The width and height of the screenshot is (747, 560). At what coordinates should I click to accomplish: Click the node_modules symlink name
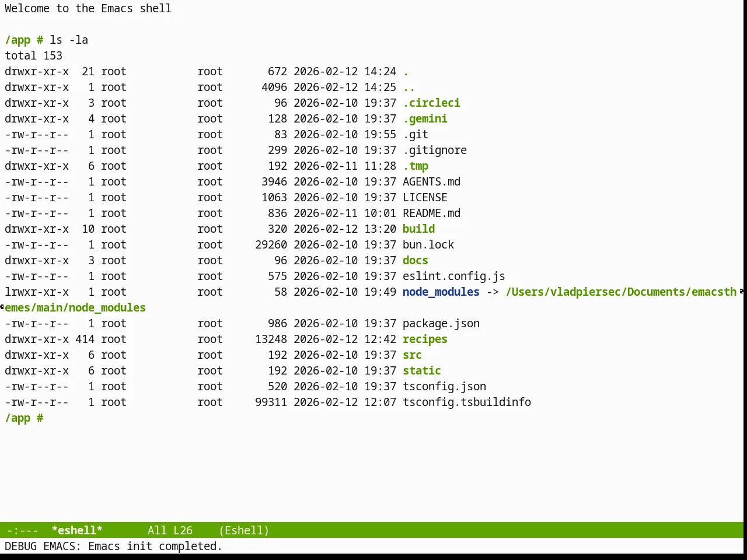coord(441,292)
